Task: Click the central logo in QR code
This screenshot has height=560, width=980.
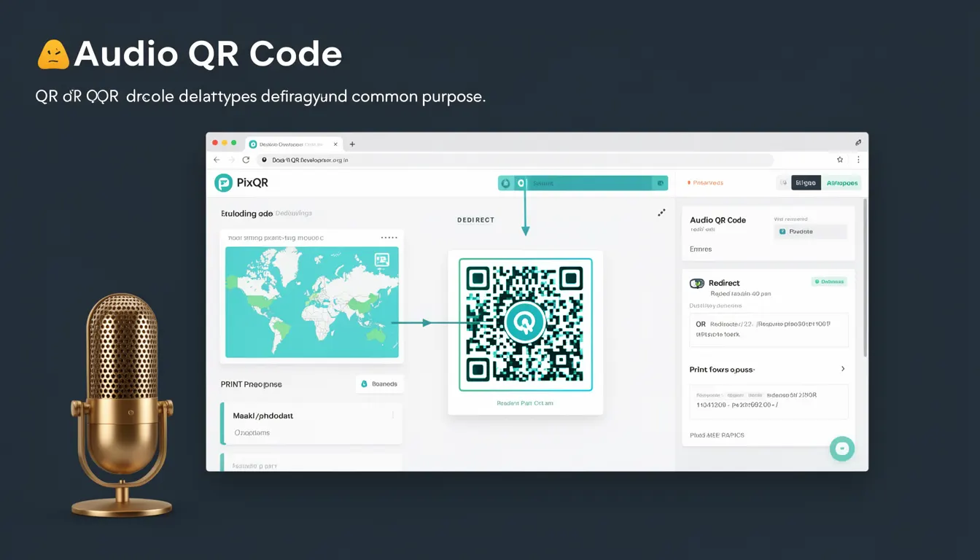Action: click(525, 320)
